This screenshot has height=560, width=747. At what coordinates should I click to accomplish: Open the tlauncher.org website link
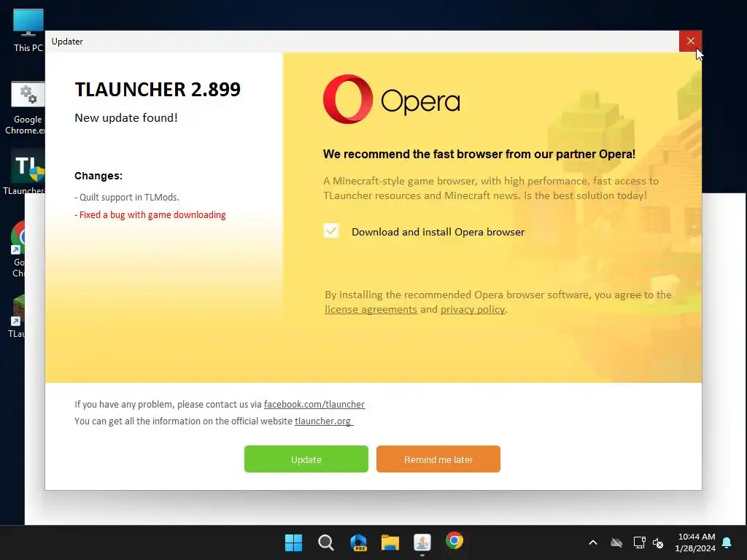pos(323,421)
